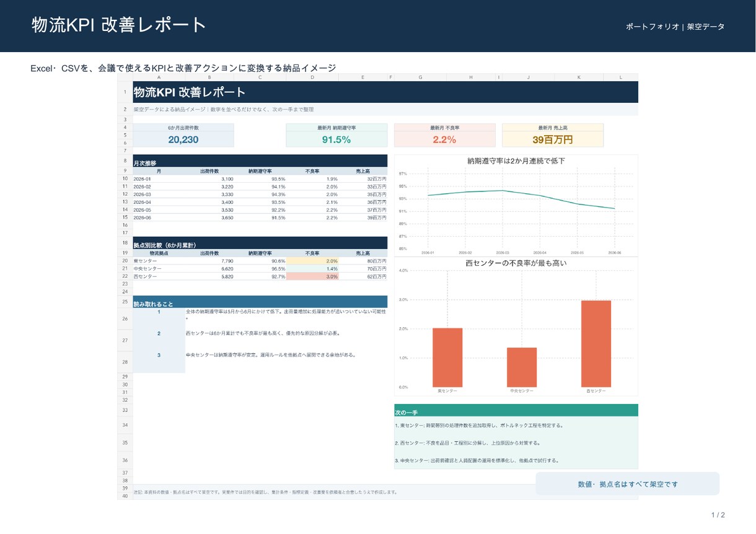Click the 39百万円 sales KPI value

[553, 140]
